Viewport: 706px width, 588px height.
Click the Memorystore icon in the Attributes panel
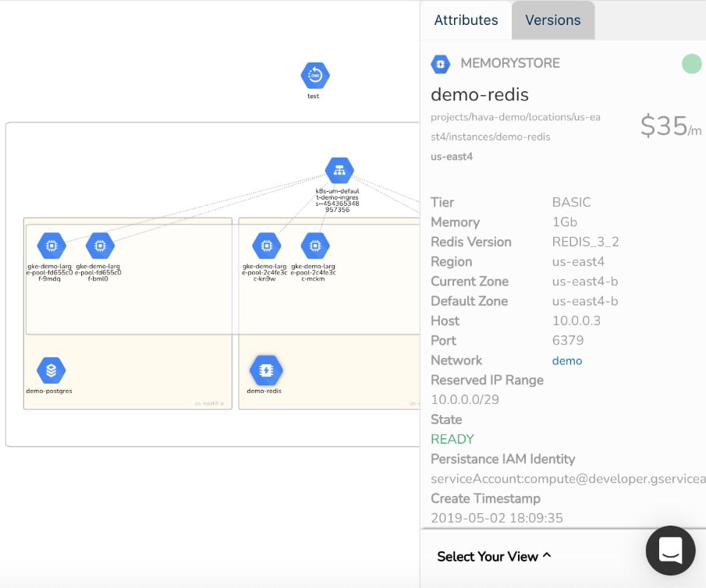pyautogui.click(x=439, y=63)
